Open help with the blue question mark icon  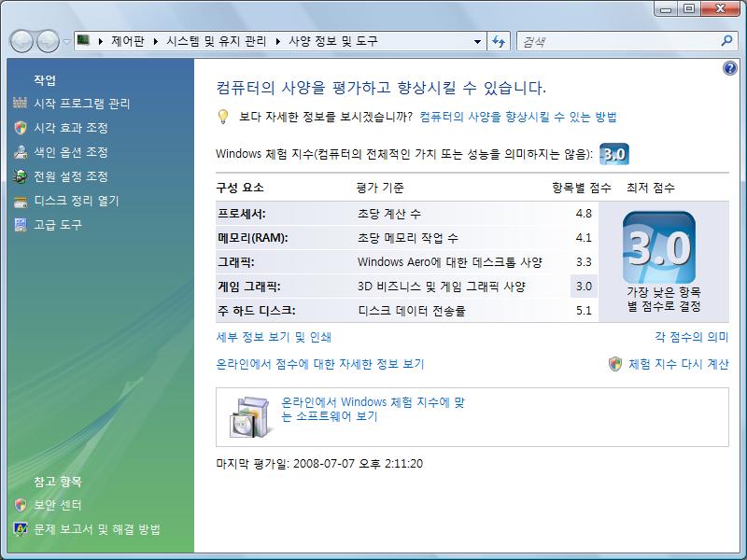click(729, 68)
